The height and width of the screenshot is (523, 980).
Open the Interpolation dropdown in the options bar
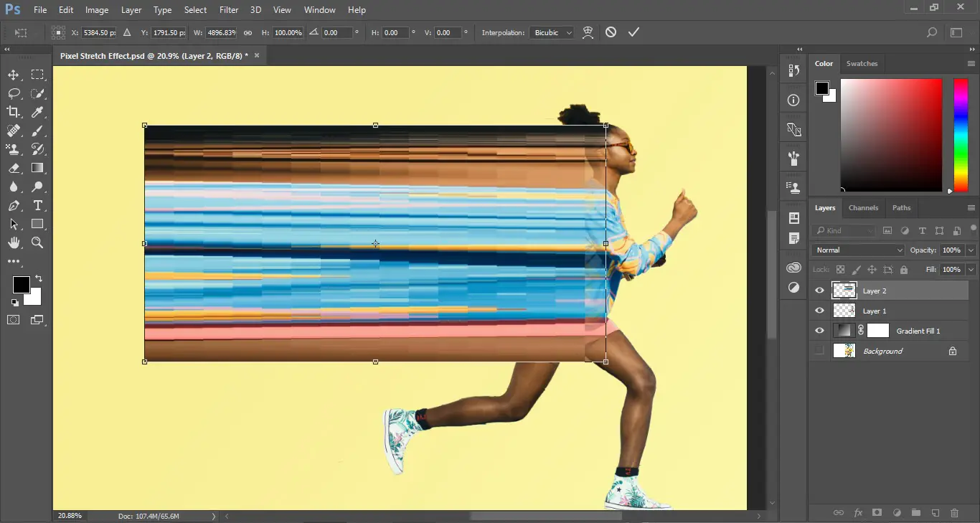click(x=551, y=32)
